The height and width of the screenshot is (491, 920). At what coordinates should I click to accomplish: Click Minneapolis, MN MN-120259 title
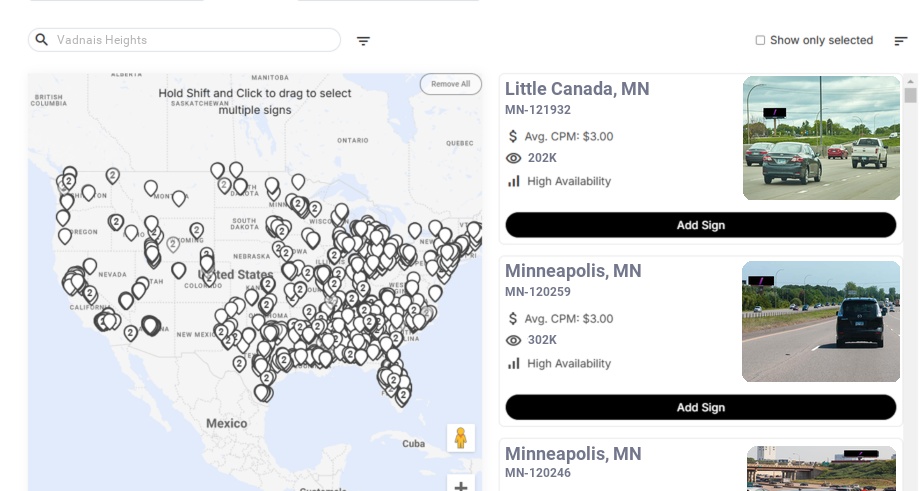[x=573, y=271]
